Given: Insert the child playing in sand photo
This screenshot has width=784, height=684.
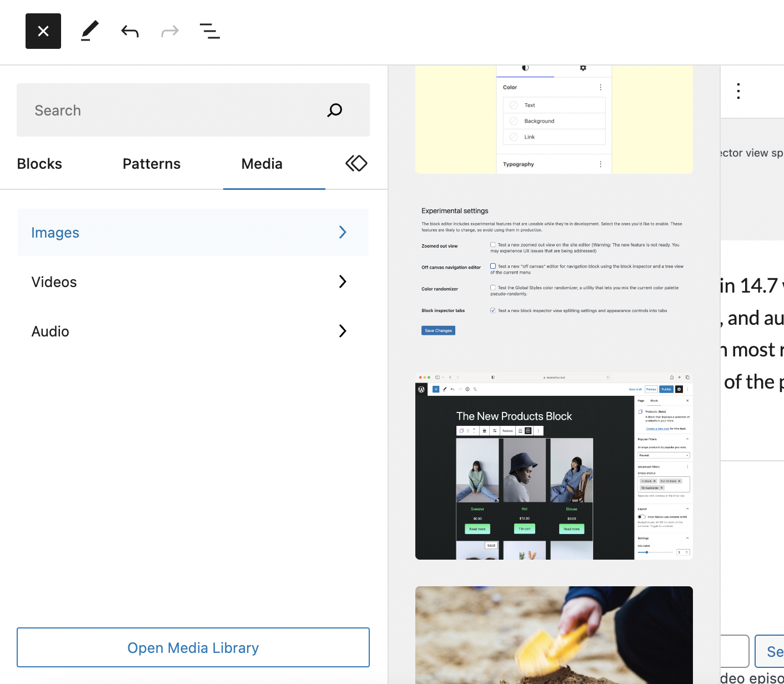Looking at the screenshot, I should [x=554, y=635].
